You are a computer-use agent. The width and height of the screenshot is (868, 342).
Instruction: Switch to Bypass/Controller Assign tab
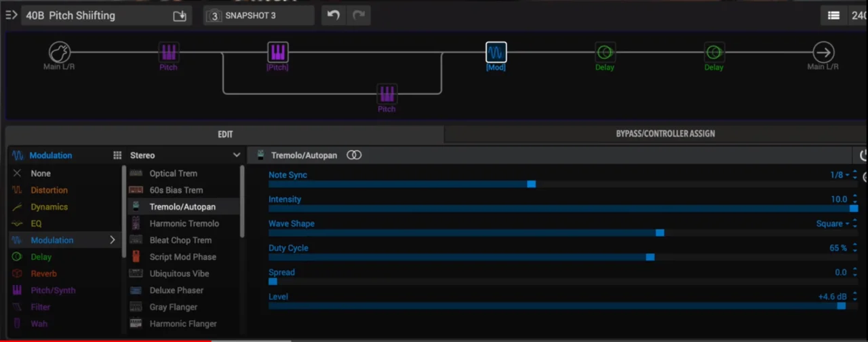coord(665,134)
